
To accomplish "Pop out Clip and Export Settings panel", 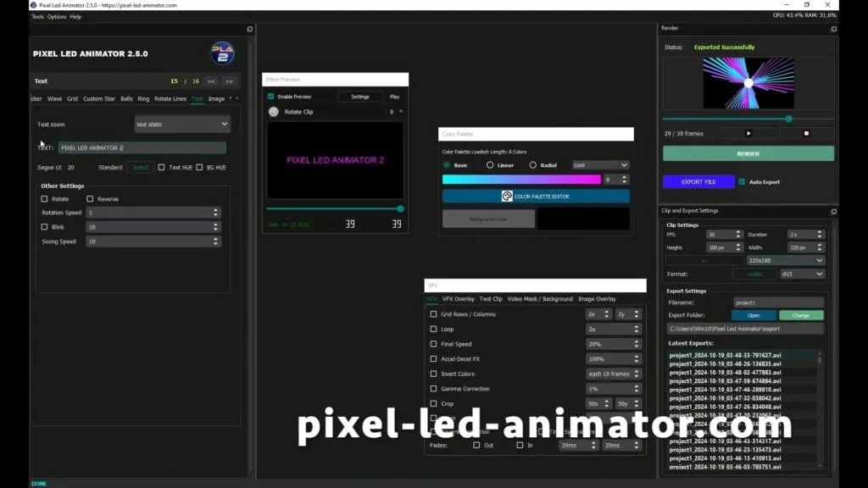I will pos(833,211).
